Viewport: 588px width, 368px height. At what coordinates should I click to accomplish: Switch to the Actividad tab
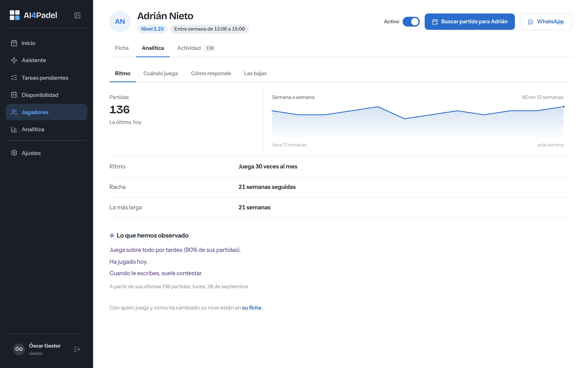point(196,48)
